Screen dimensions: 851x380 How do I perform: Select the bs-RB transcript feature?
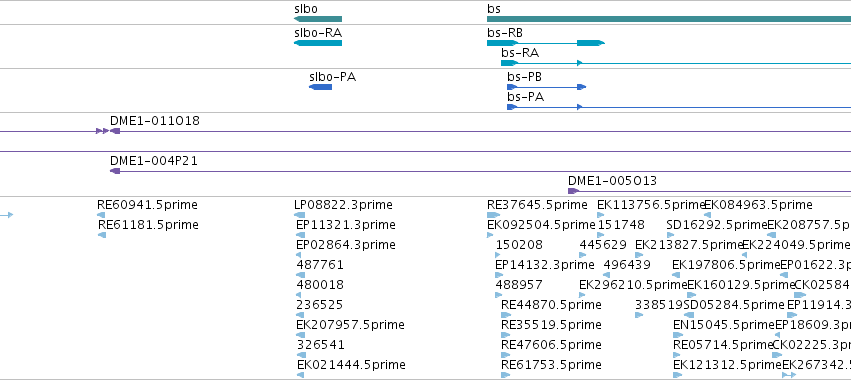coord(545,43)
